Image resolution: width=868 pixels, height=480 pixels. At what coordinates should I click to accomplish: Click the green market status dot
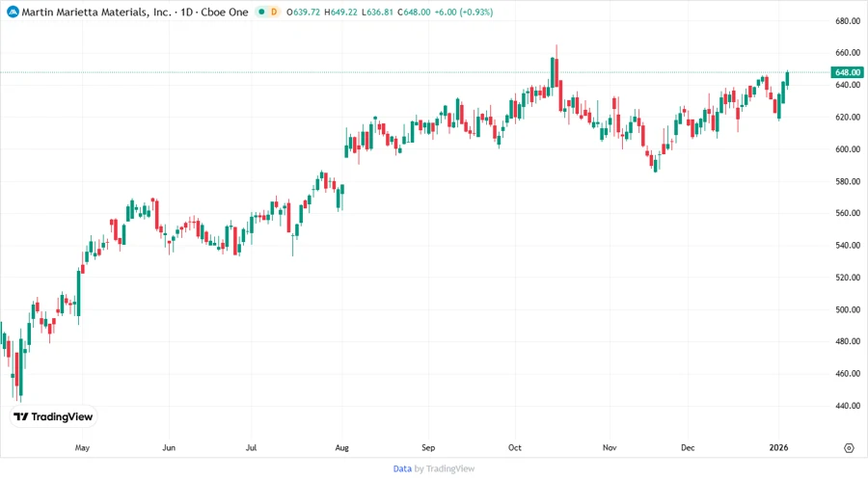(261, 12)
